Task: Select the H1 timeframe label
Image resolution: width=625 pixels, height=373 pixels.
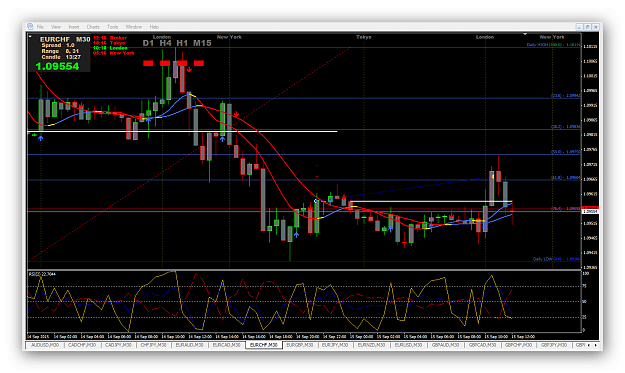Action: [182, 43]
